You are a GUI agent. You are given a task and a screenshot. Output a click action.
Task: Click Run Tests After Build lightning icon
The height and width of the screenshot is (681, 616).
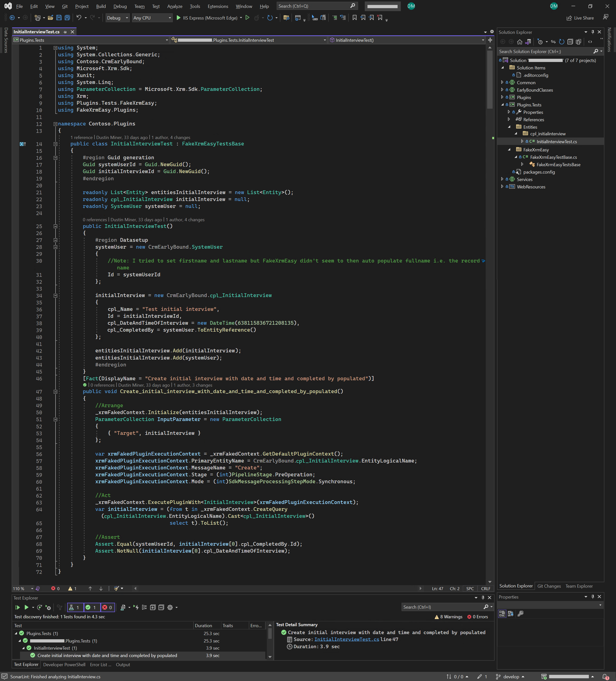[x=136, y=607]
